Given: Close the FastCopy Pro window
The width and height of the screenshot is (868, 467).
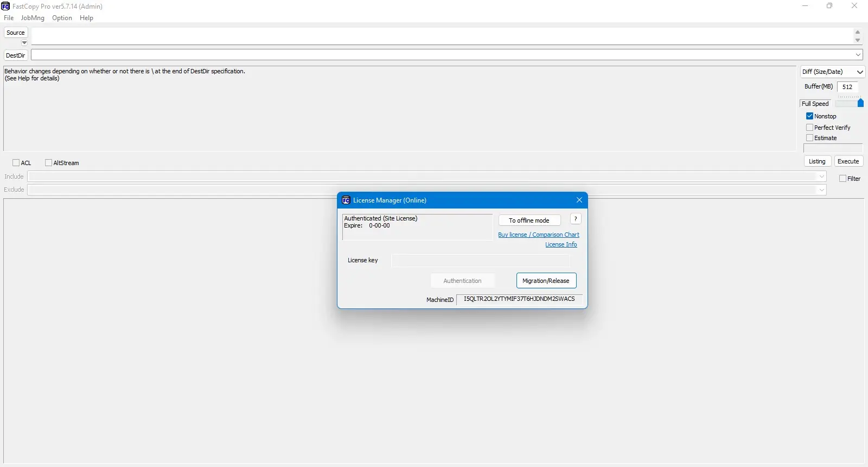Looking at the screenshot, I should [x=854, y=6].
